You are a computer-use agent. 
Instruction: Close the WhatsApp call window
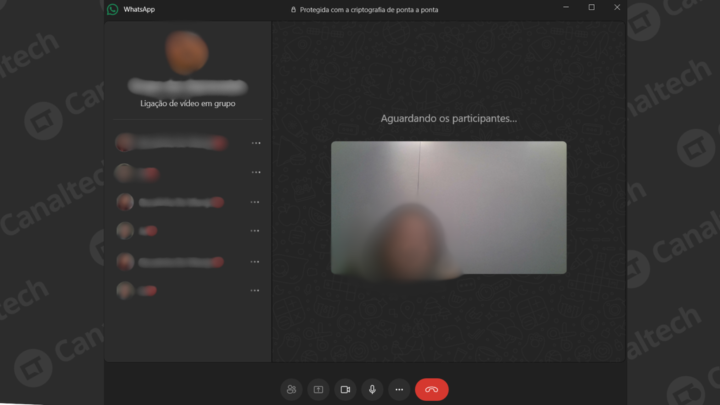point(617,7)
